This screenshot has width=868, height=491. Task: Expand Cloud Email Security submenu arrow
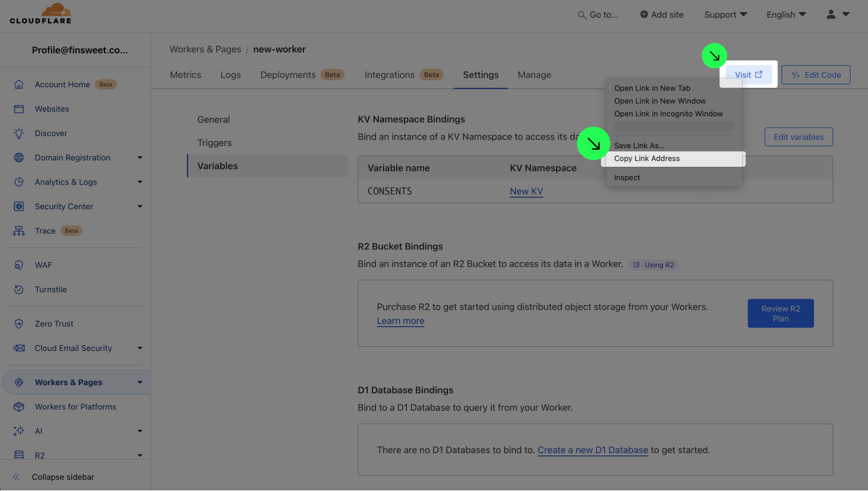(140, 348)
